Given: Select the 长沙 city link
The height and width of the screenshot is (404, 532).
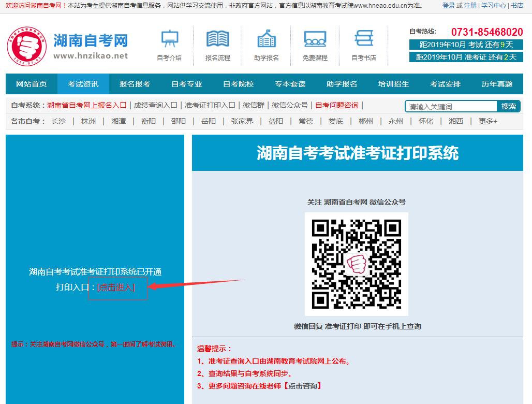Looking at the screenshot, I should click(x=58, y=121).
